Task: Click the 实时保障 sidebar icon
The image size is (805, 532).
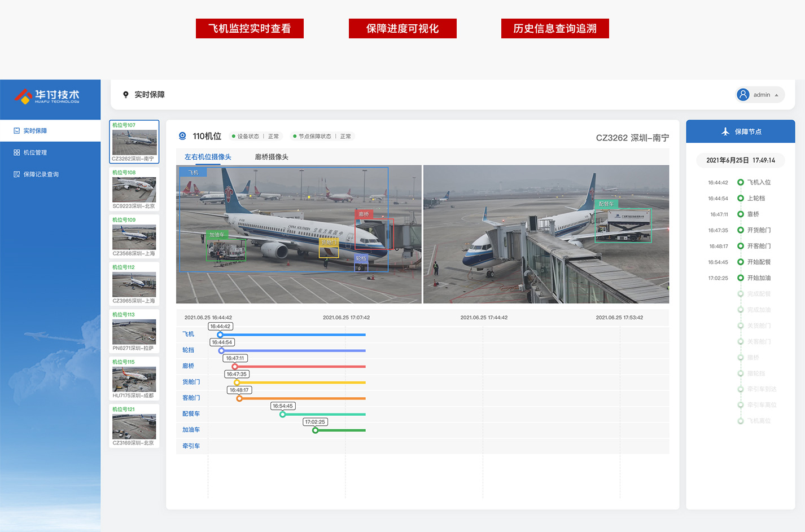Action: tap(17, 131)
